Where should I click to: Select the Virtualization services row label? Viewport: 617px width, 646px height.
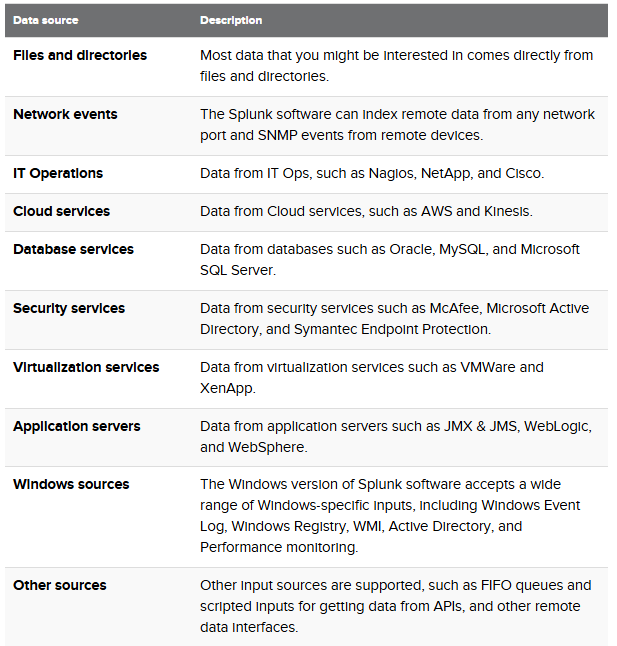tap(86, 367)
